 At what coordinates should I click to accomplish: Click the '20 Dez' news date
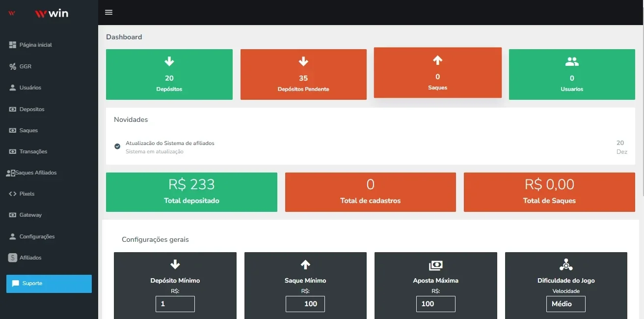(621, 147)
